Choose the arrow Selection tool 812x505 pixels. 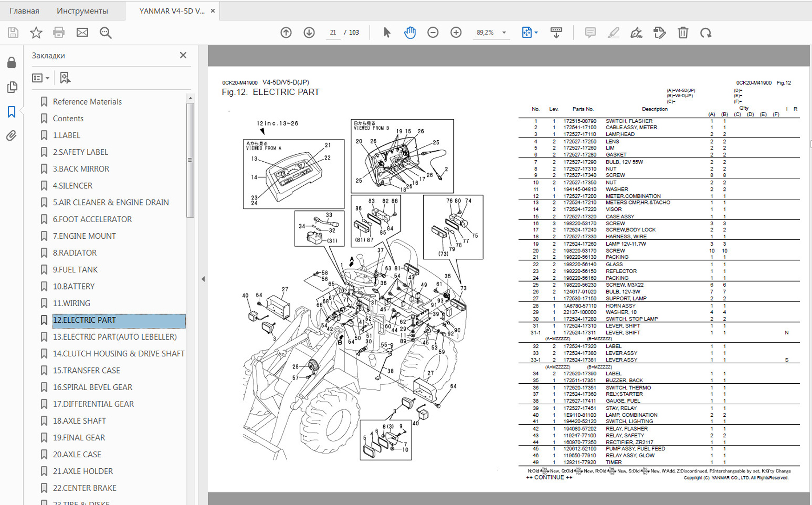(386, 33)
